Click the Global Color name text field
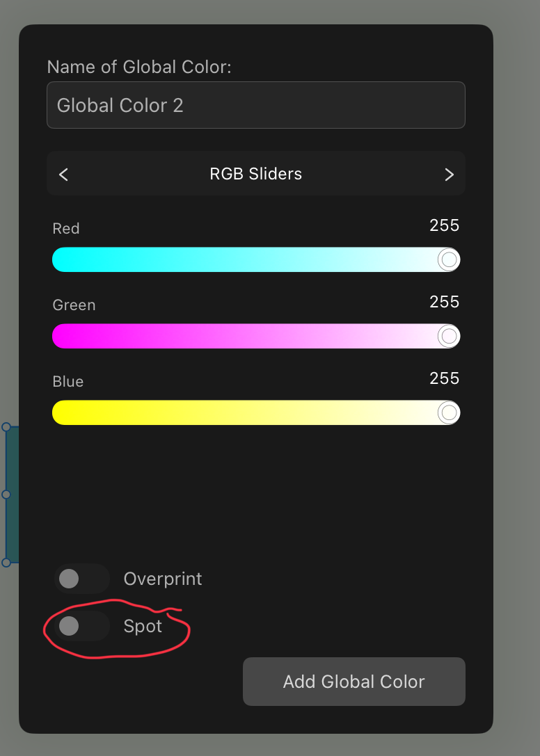This screenshot has height=756, width=540. (256, 105)
